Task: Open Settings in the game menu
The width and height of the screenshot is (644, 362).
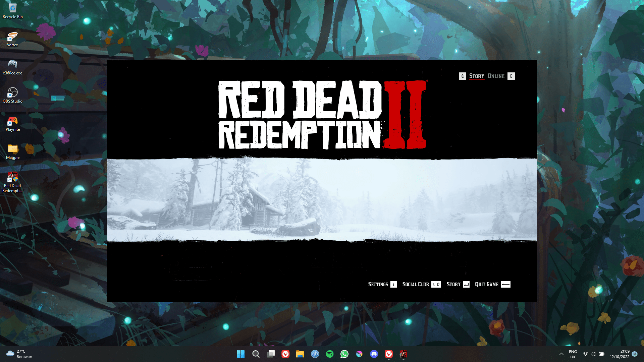Action: point(378,284)
